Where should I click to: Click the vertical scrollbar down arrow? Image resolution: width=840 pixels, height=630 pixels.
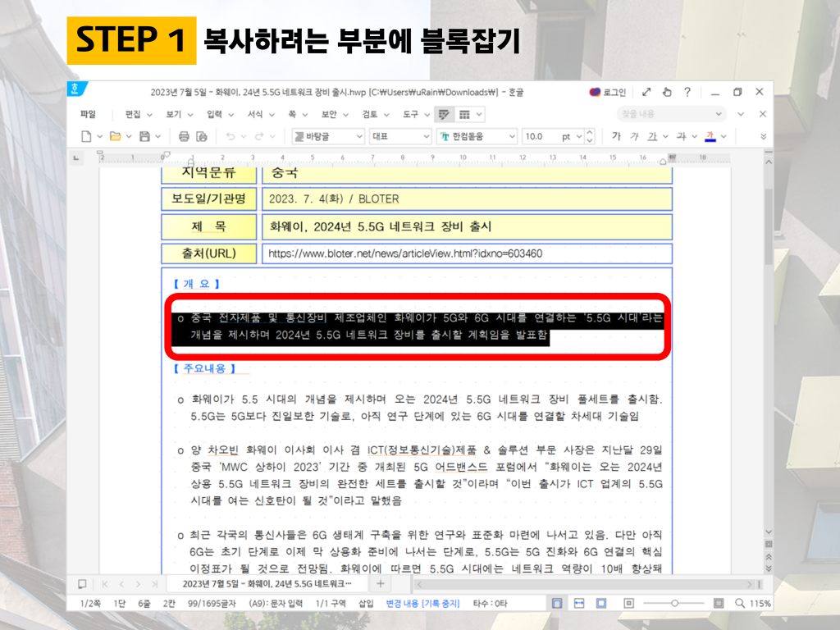tap(769, 532)
